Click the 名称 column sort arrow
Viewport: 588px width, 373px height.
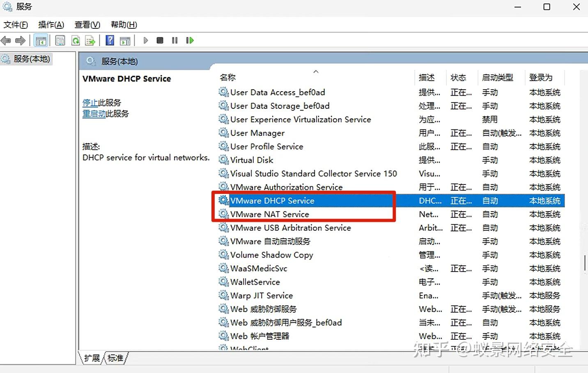point(316,71)
